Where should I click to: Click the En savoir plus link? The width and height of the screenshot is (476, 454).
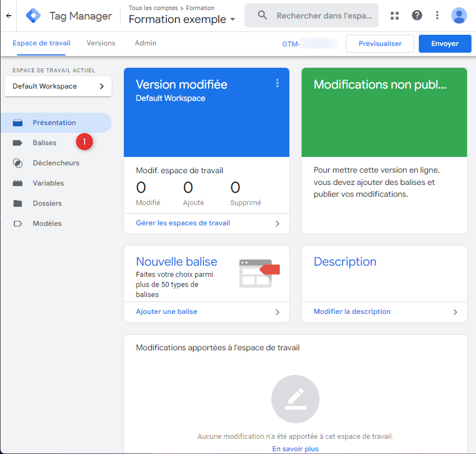click(x=295, y=449)
